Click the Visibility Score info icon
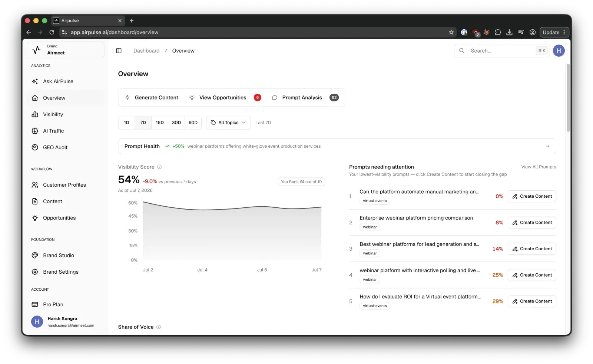Image resolution: width=593 pixels, height=364 pixels. pos(159,167)
